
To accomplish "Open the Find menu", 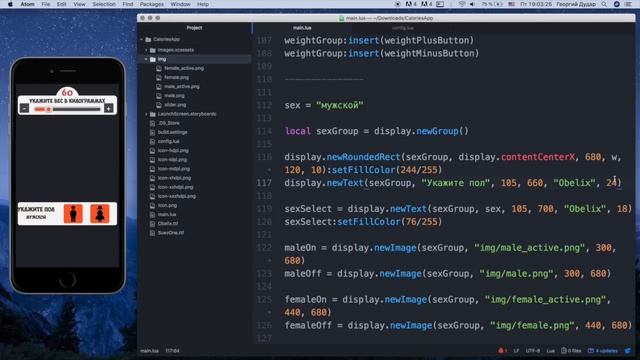I will coord(128,4).
